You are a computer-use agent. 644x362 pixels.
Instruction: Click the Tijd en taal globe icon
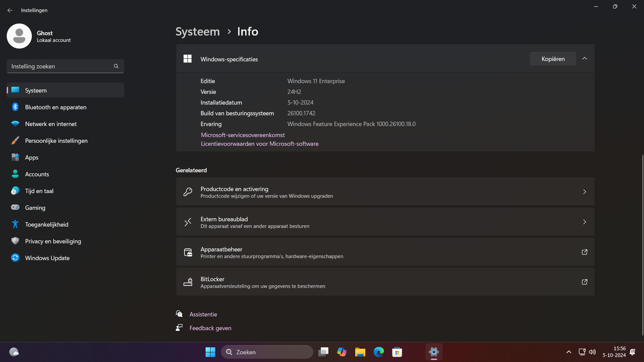pyautogui.click(x=16, y=191)
